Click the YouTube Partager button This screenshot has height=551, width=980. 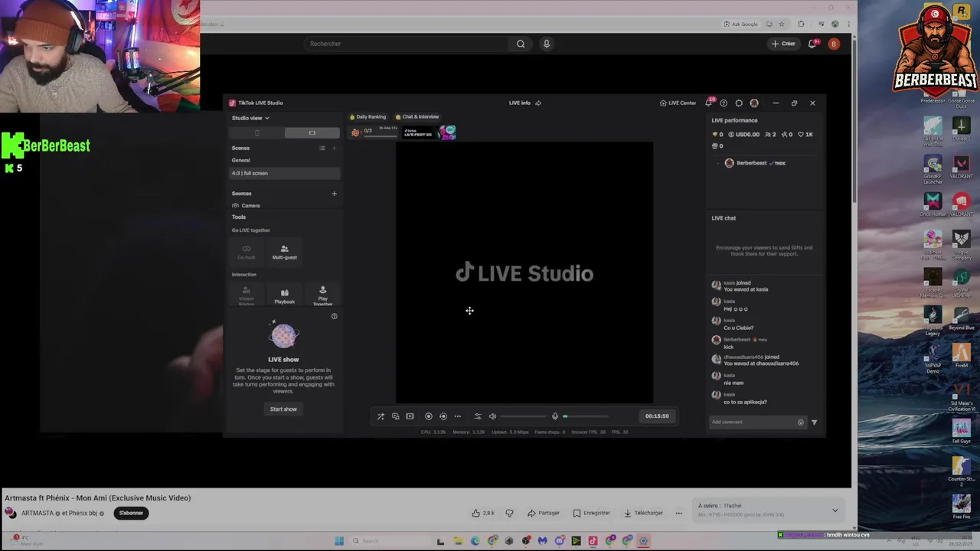tap(544, 514)
